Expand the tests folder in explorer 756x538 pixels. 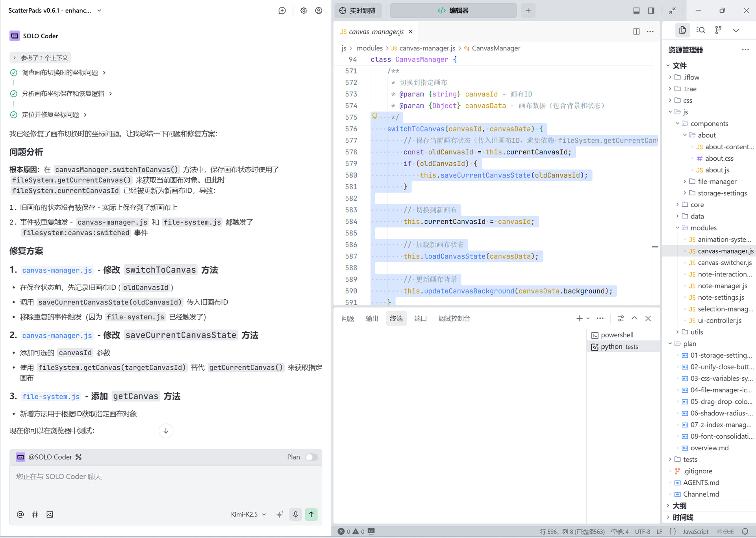pos(690,459)
